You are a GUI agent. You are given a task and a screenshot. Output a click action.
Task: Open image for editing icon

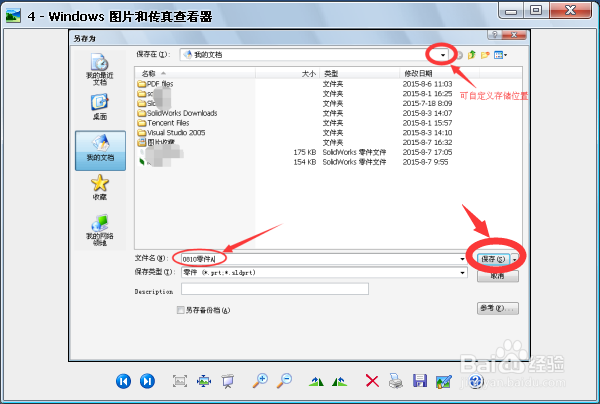[x=444, y=381]
